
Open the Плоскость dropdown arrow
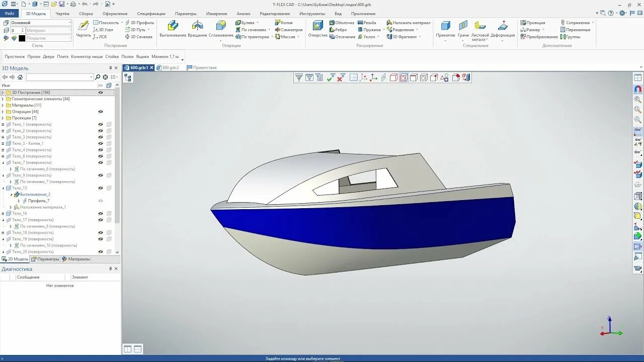point(121,23)
